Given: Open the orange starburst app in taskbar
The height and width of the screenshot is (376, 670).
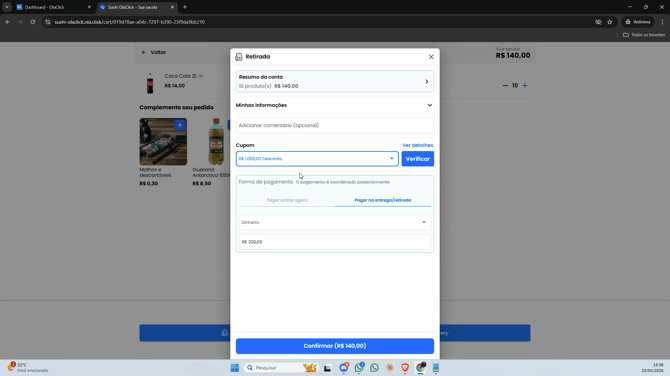Looking at the screenshot, I should click(390, 368).
